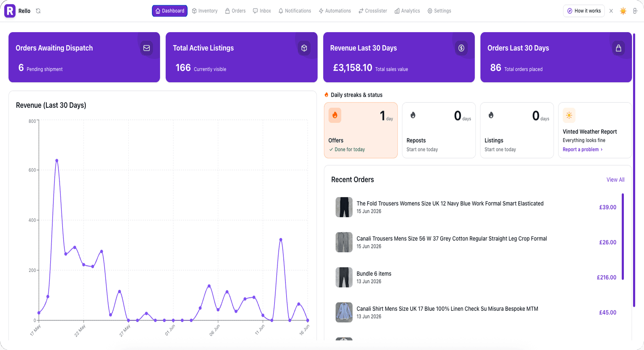Click the Bundle 6 items thumbnail
The image size is (644, 350).
pos(344,277)
